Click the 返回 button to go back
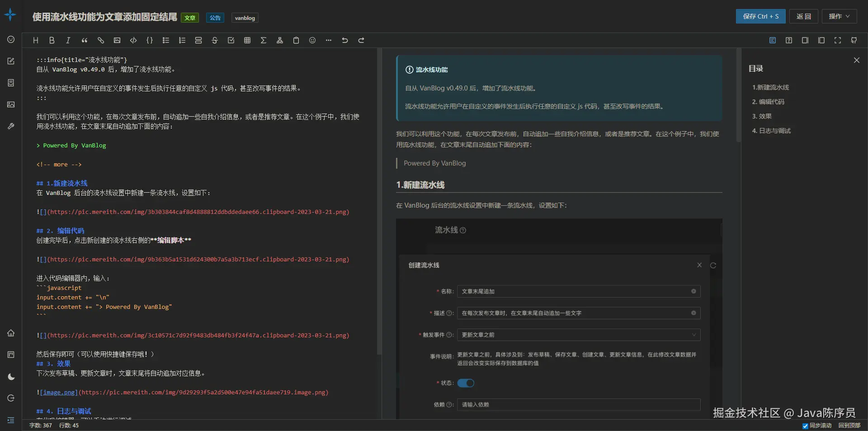Screen dimensions: 868x431 tap(804, 16)
